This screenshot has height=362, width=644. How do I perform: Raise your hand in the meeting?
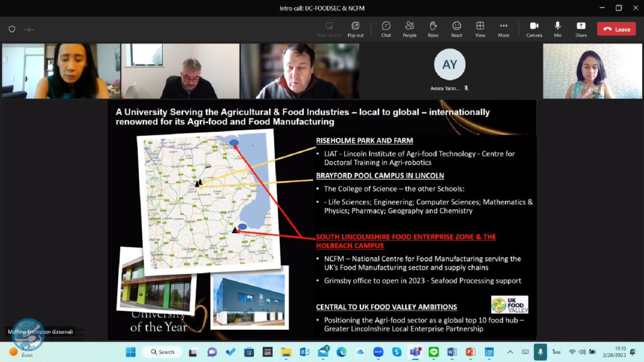tap(433, 29)
